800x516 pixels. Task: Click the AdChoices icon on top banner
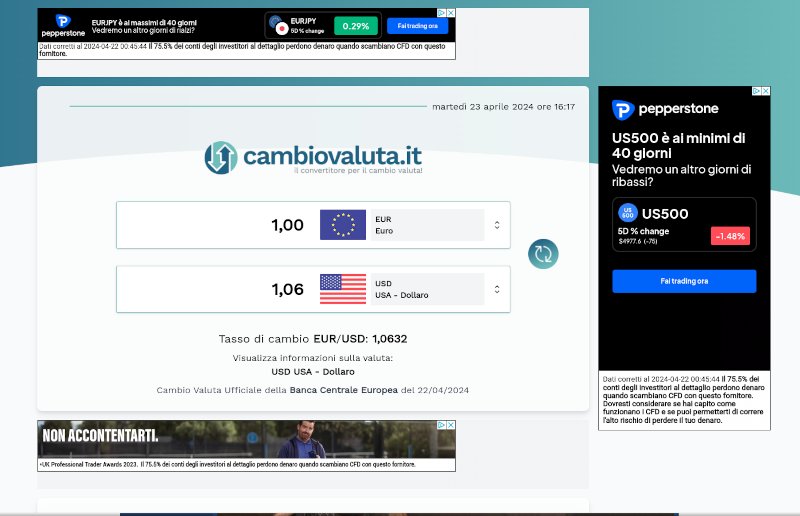click(x=442, y=13)
